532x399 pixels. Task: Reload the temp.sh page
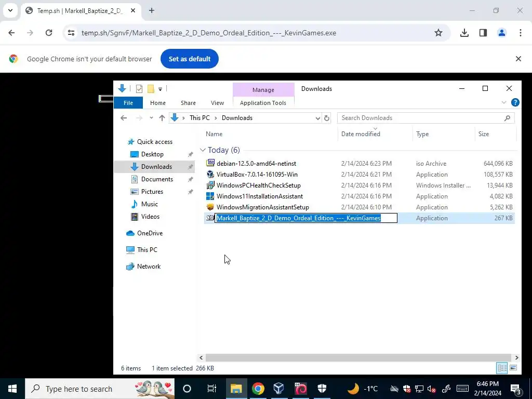(x=49, y=33)
